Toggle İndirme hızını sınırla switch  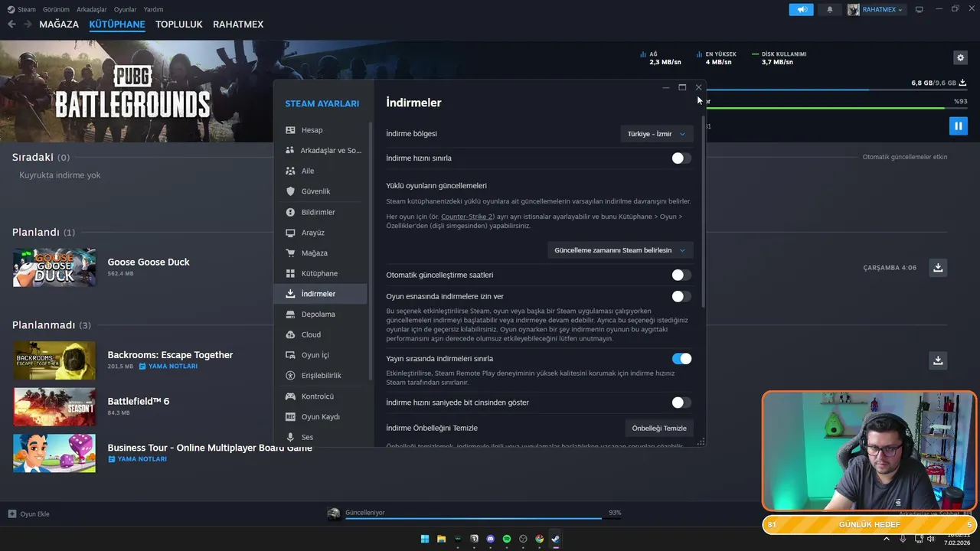(681, 158)
